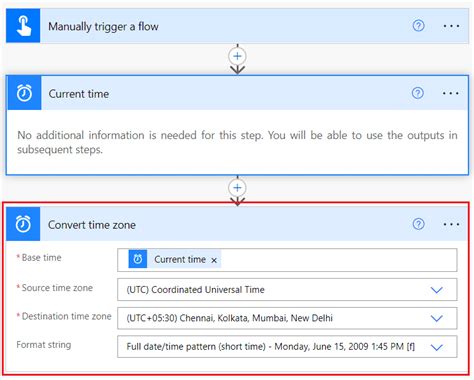474x380 pixels.
Task: Click the Current time alarm clock icon
Action: click(x=24, y=93)
